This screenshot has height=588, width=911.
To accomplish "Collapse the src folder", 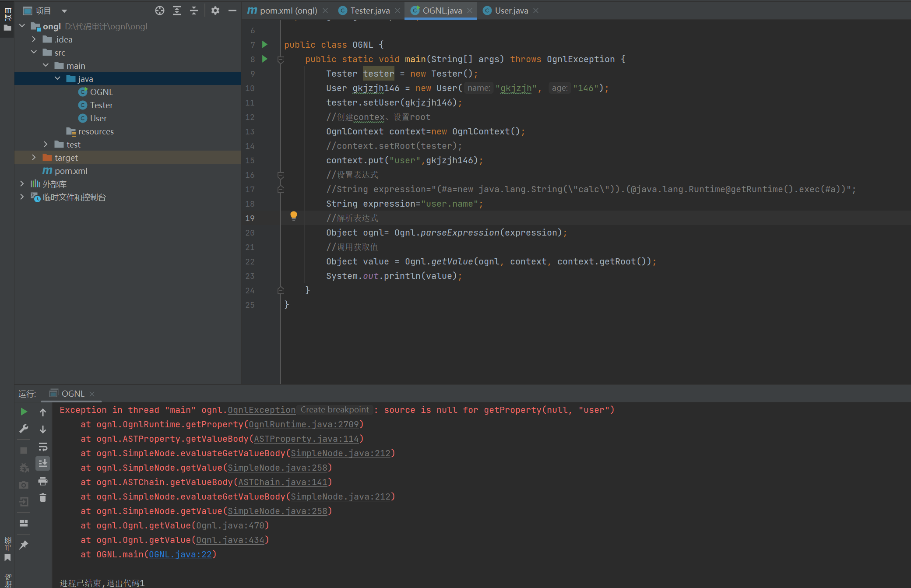I will click(34, 53).
